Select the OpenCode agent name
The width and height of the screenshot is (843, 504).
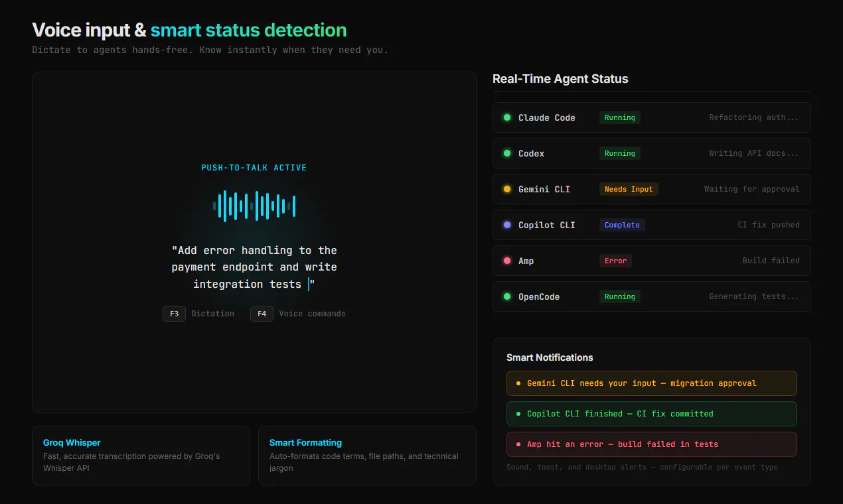point(539,296)
